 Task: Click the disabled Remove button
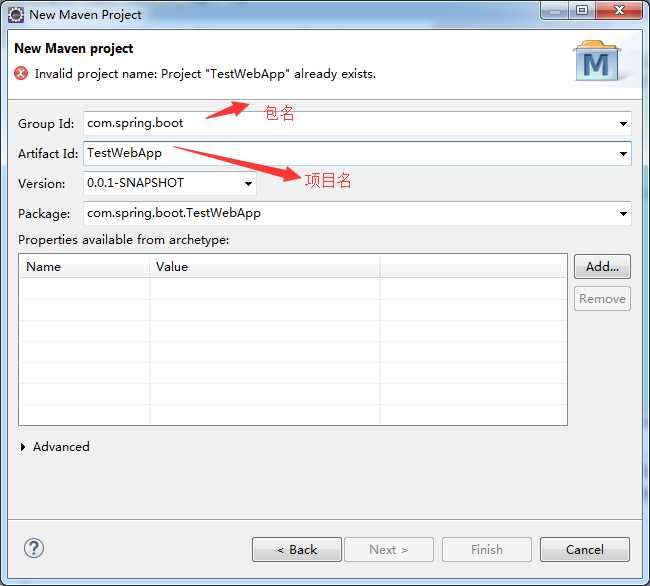(602, 298)
